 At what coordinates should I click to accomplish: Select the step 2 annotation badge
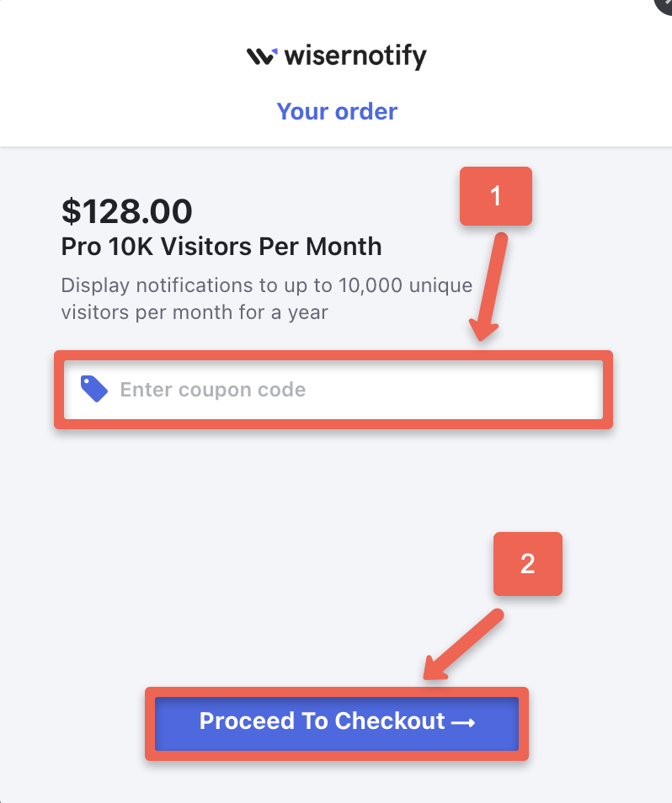[527, 564]
